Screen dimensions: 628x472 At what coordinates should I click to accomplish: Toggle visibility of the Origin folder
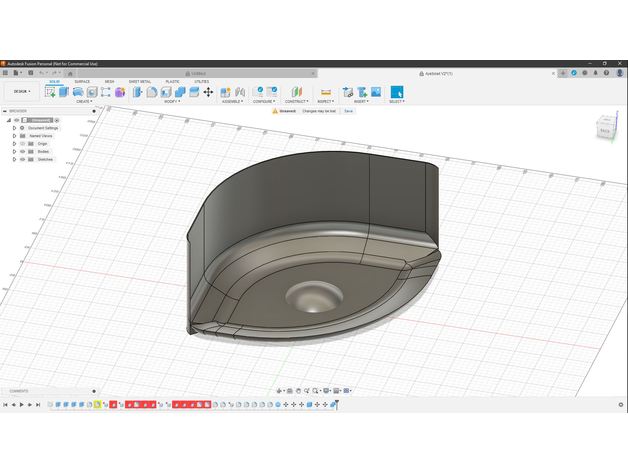click(22, 143)
